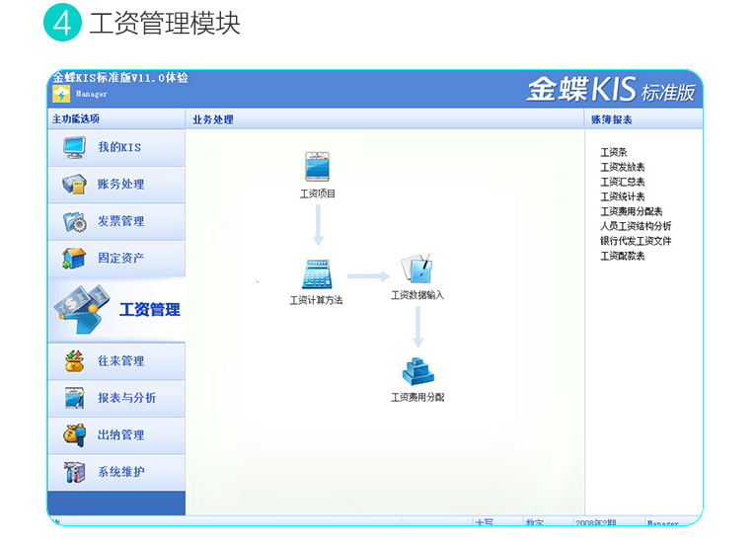This screenshot has width=756, height=541.
Task: Open the 工资统计表 report
Action: [x=622, y=197]
